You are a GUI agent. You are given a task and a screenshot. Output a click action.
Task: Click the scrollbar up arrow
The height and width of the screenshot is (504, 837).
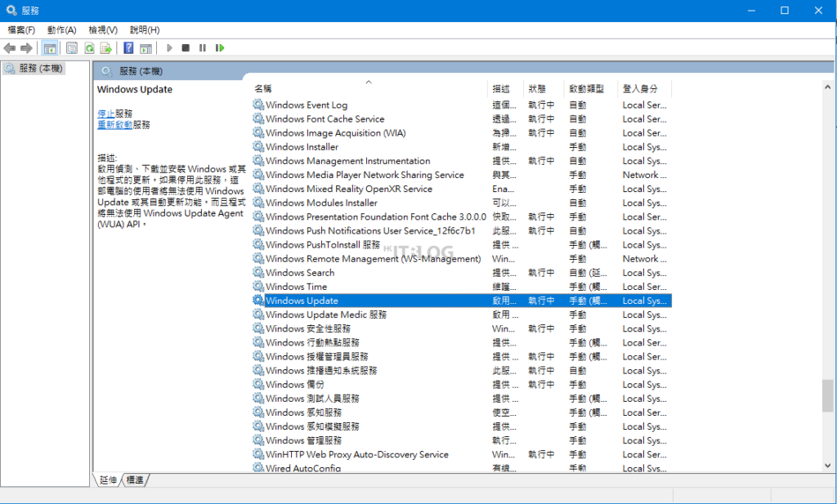827,87
